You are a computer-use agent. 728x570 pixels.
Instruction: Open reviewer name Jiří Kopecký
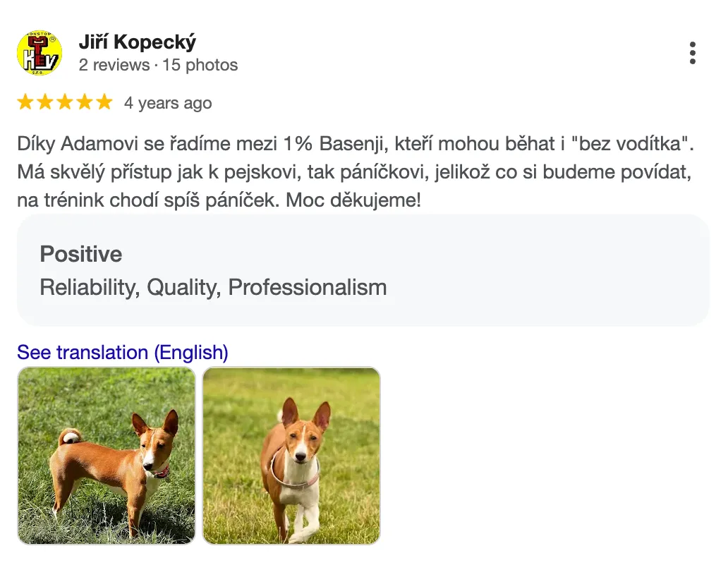click(137, 42)
